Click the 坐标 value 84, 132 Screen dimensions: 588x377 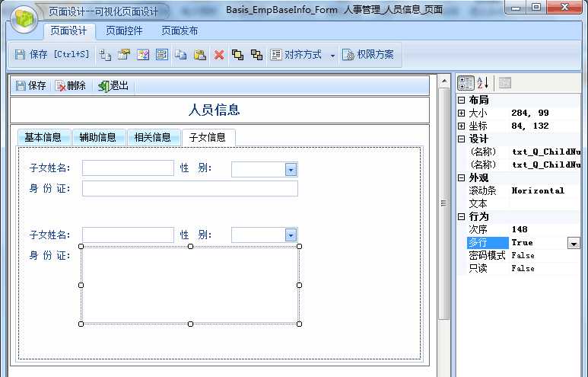tap(530, 126)
